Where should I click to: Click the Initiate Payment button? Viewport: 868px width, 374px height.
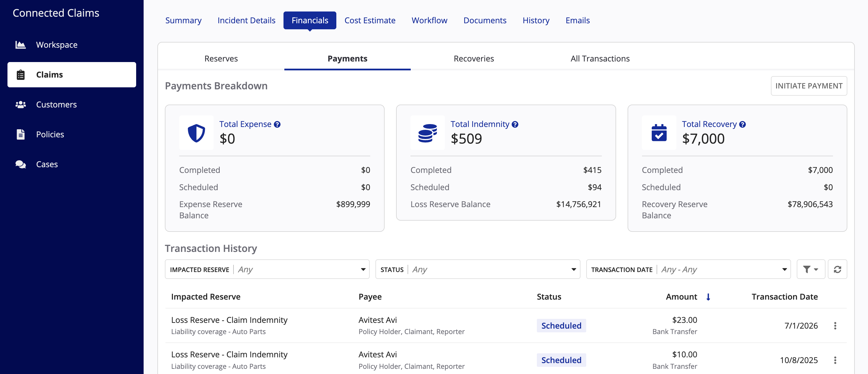tap(809, 86)
